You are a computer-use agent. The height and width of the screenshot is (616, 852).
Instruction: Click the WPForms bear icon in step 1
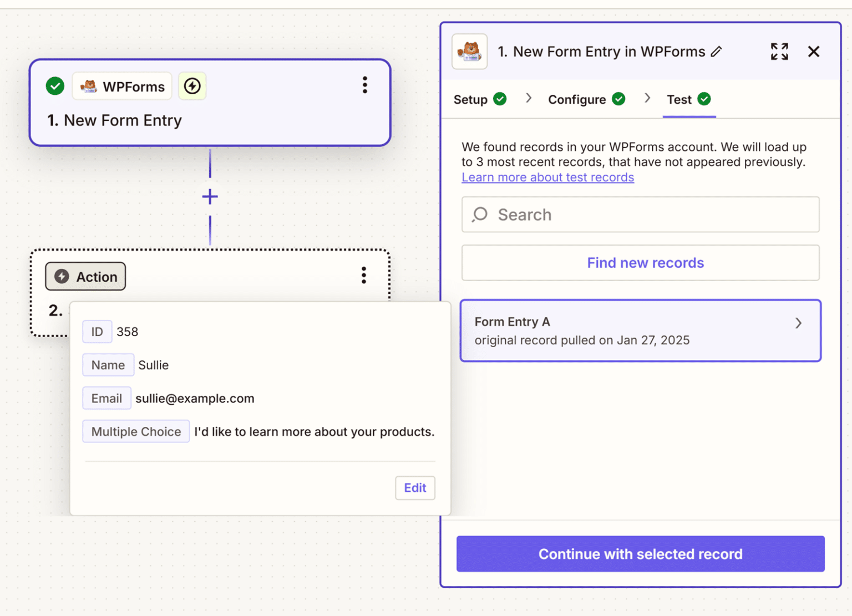(x=90, y=86)
